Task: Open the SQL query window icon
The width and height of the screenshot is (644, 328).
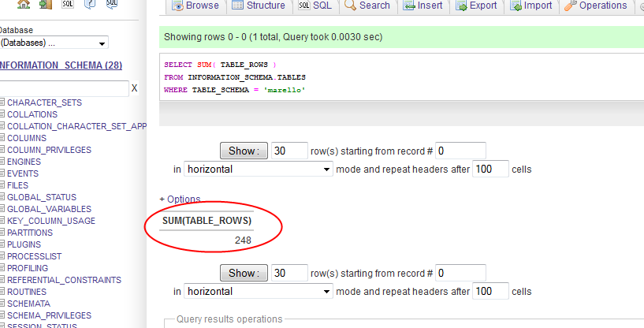Action: pyautogui.click(x=68, y=5)
